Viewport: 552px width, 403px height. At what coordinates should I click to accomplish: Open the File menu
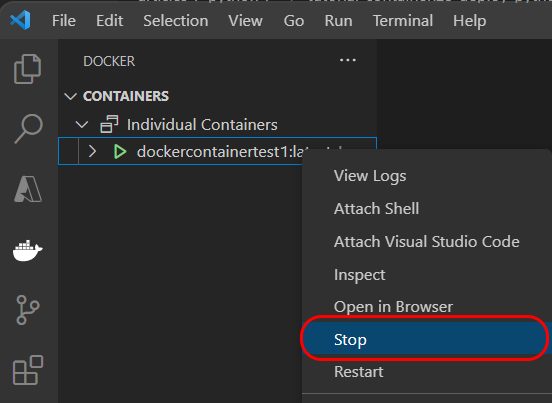[x=64, y=21]
